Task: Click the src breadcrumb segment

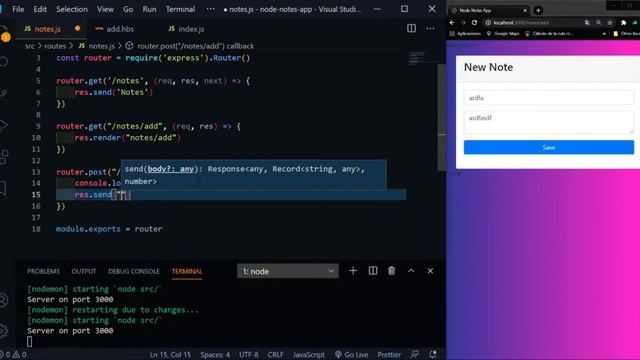Action: click(x=29, y=46)
